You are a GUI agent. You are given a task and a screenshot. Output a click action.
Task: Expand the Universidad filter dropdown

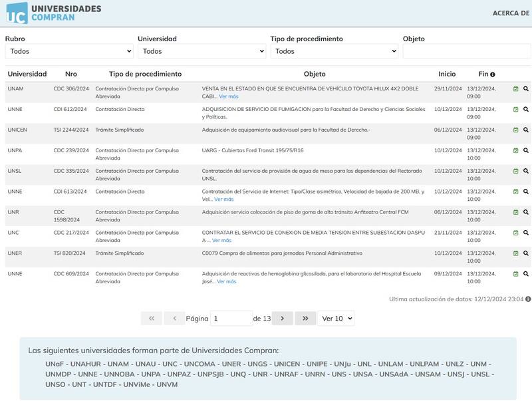201,51
